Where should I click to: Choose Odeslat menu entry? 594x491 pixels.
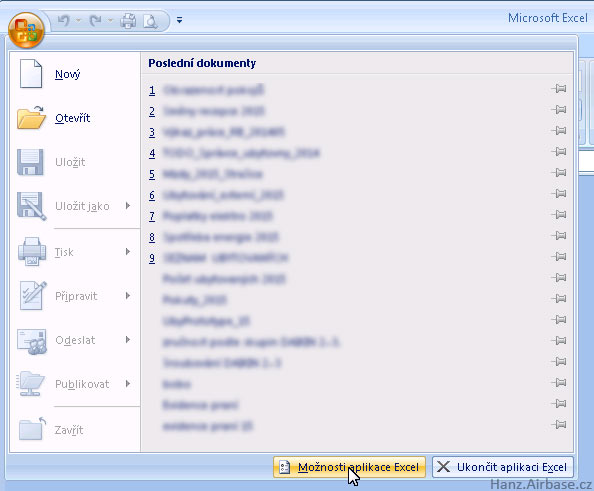click(x=75, y=340)
